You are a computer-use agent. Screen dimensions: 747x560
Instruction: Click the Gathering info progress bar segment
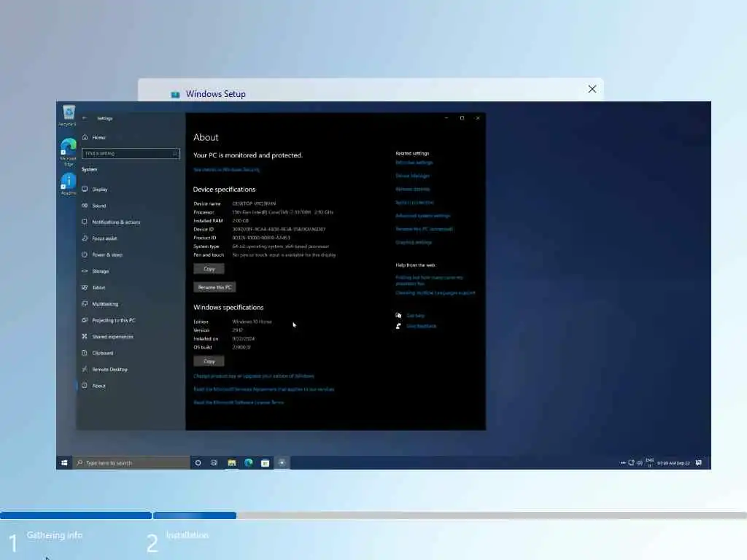pos(76,516)
